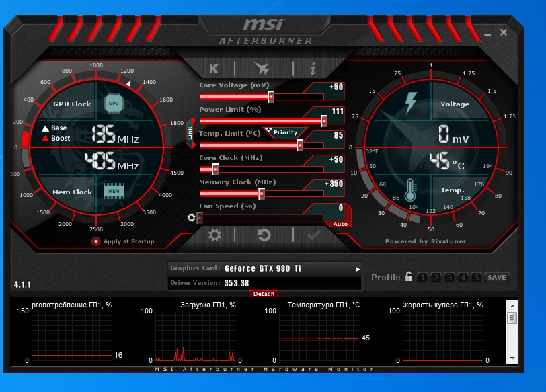Viewport: 546px width, 392px height.
Task: Click the Memory Clock +350 value field
Action: point(334,184)
